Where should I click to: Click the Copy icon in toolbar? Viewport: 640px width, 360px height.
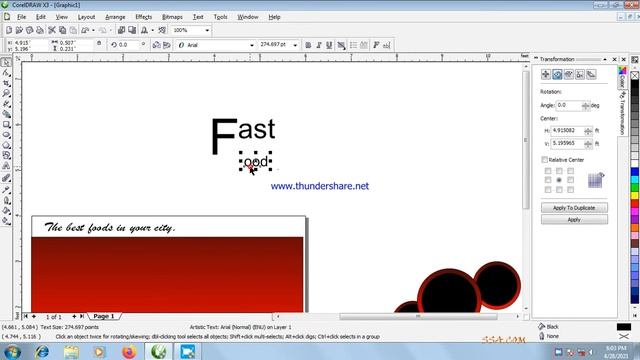click(x=62, y=30)
